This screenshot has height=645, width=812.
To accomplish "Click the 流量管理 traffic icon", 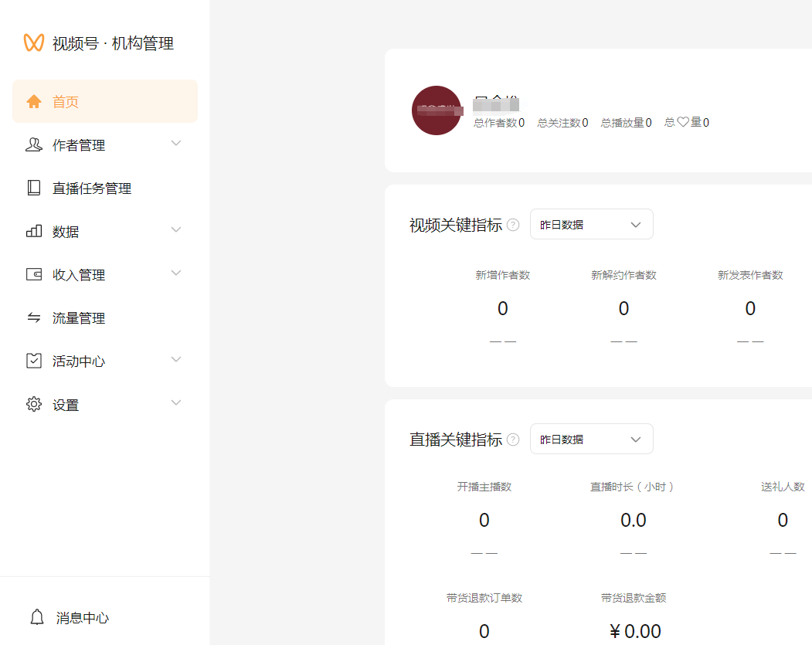I will click(x=34, y=317).
